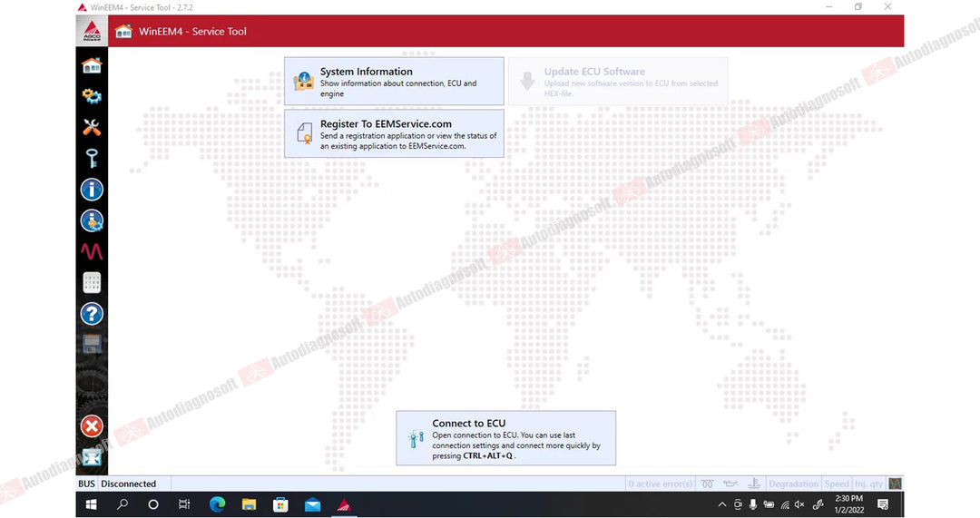
Task: Open the gears settings icon in sidebar
Action: 92,95
